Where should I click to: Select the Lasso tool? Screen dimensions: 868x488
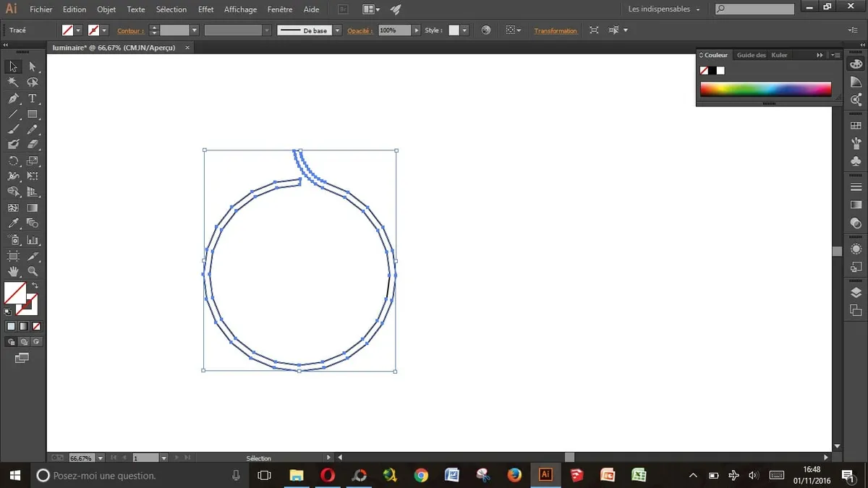coord(33,82)
